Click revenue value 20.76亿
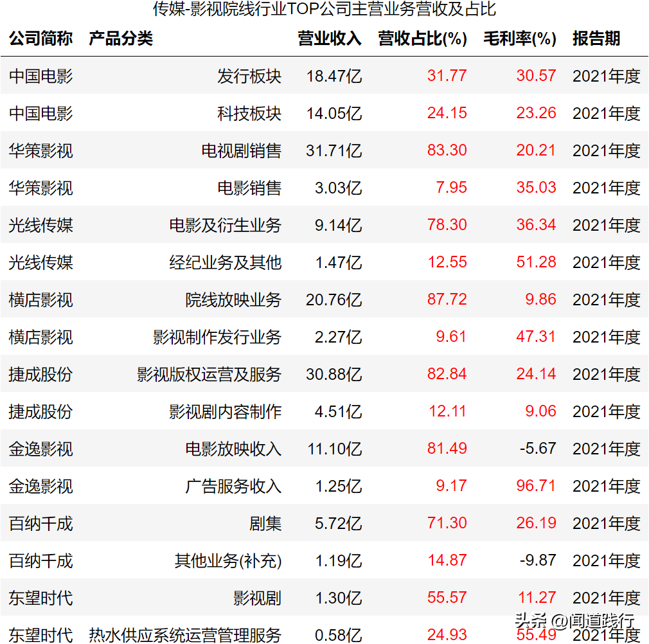649x644 pixels. (x=334, y=300)
